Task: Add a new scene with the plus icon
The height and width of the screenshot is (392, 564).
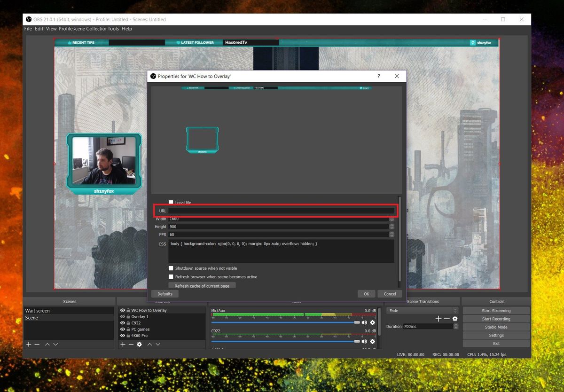Action: coord(28,344)
